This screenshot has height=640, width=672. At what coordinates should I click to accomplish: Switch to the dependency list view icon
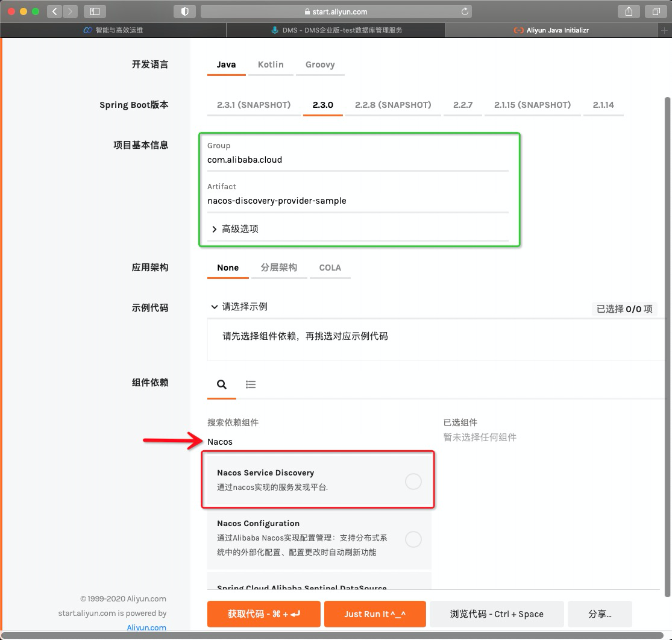(251, 384)
